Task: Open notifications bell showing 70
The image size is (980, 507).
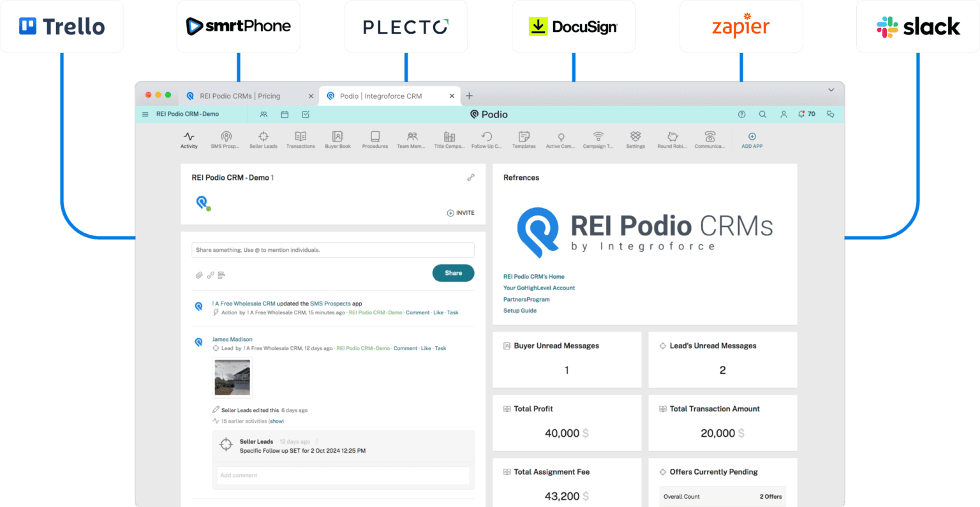Action: 806,114
